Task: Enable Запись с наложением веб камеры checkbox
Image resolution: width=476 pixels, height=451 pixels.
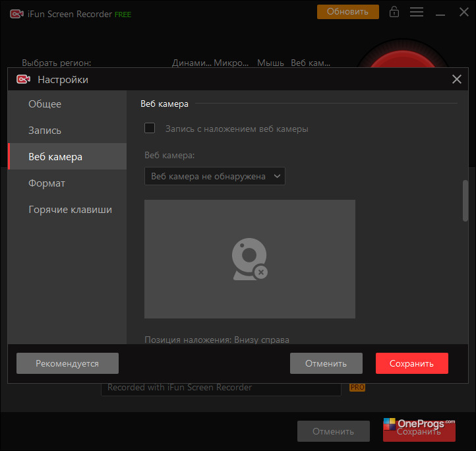Action: (150, 128)
